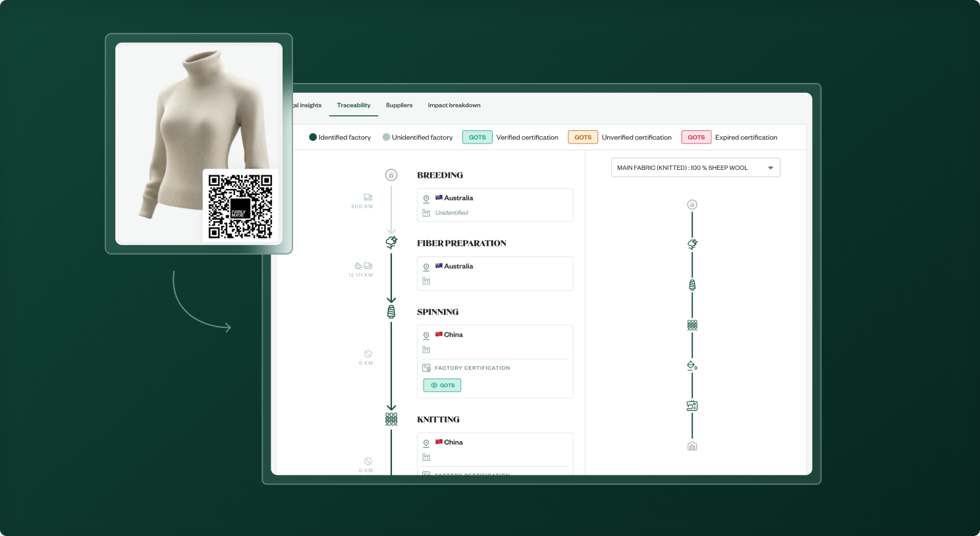This screenshot has width=980, height=536.
Task: Click location pin icon in Breeding card
Action: 426,198
